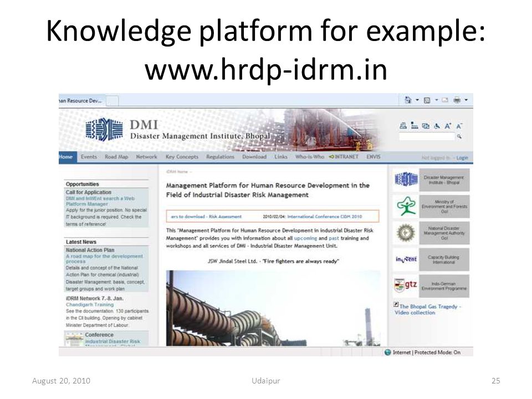
Task: Click 'iDRM Network 7.-8. Jan.' heading
Action: (x=95, y=298)
